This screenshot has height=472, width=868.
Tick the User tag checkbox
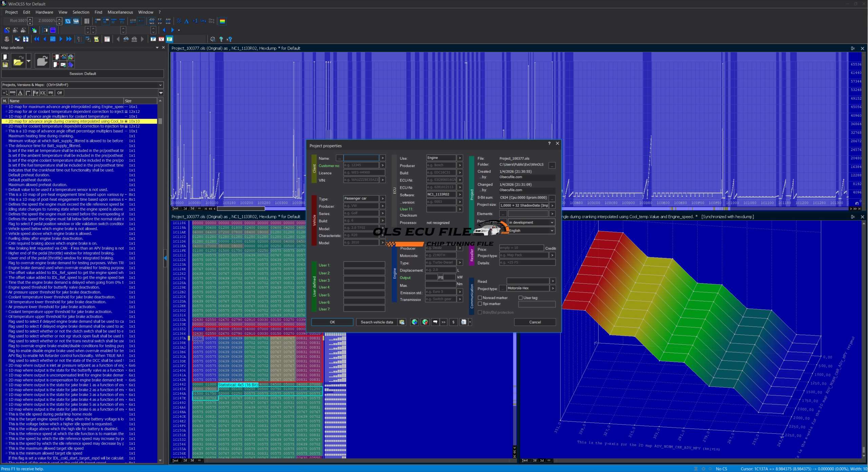pos(520,298)
